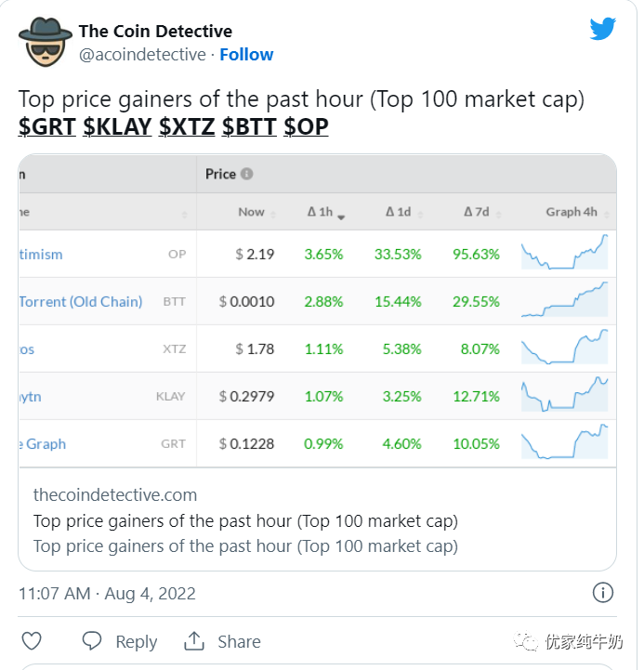Click the Price help question icon
The image size is (644, 670).
[x=247, y=174]
